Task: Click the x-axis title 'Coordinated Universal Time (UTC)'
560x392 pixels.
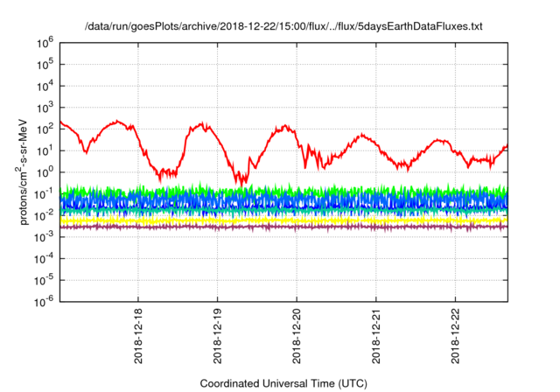Action: coord(283,383)
